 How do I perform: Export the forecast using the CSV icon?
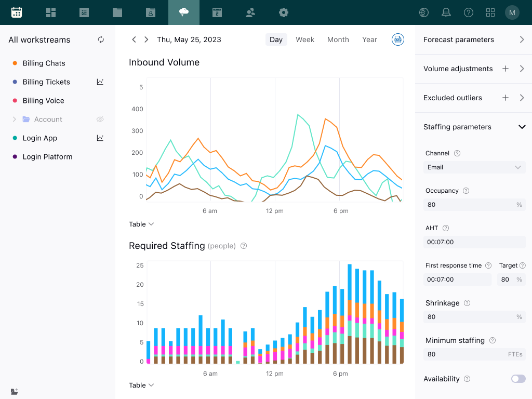pos(398,39)
